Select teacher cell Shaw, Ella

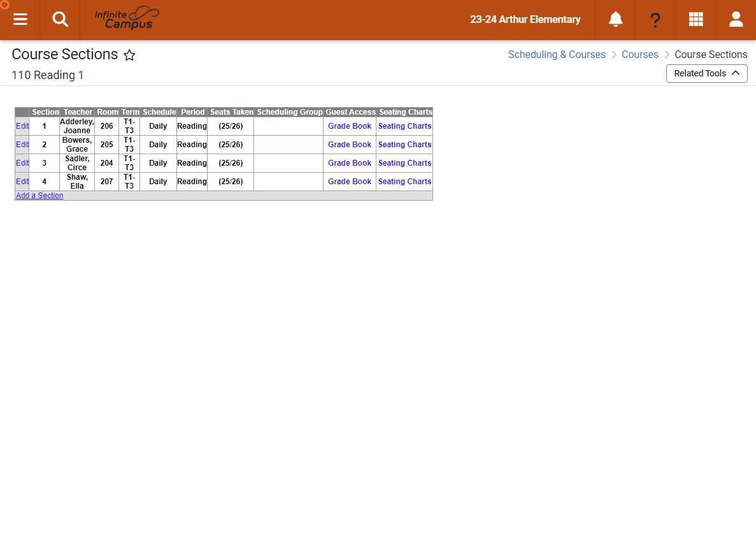76,182
